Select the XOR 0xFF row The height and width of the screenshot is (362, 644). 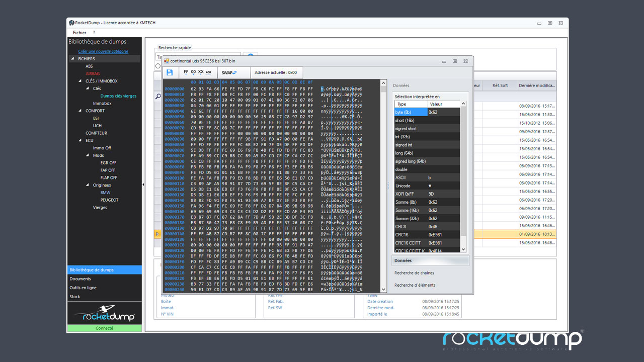427,194
